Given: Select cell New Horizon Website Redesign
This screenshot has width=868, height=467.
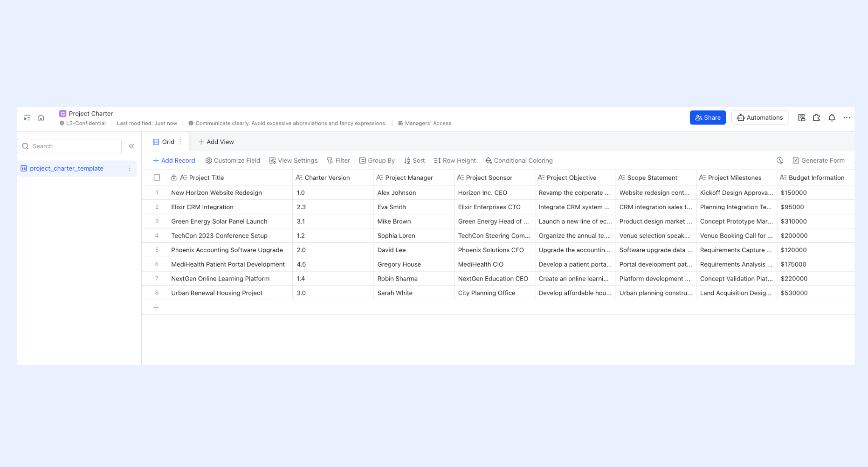Looking at the screenshot, I should [x=230, y=193].
